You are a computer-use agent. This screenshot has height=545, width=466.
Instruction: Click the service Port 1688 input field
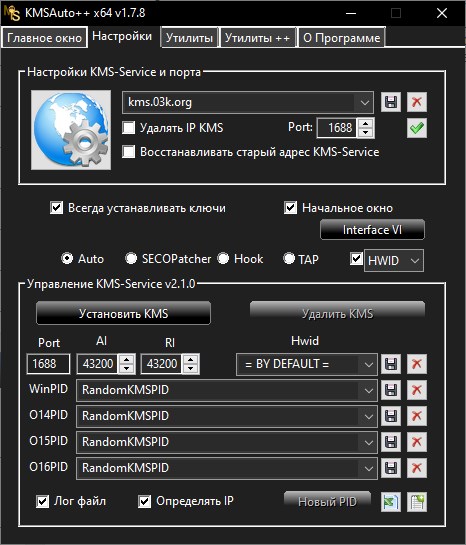tap(48, 364)
